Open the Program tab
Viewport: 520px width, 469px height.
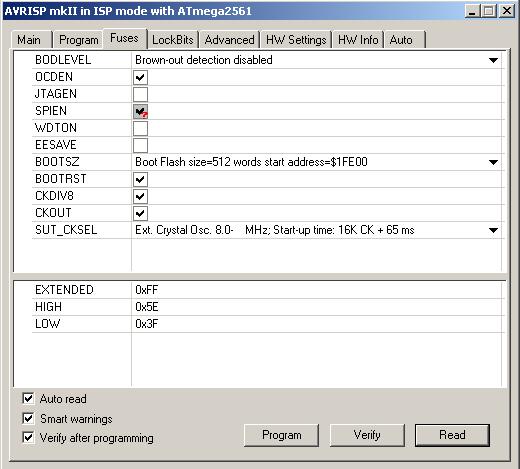[79, 40]
